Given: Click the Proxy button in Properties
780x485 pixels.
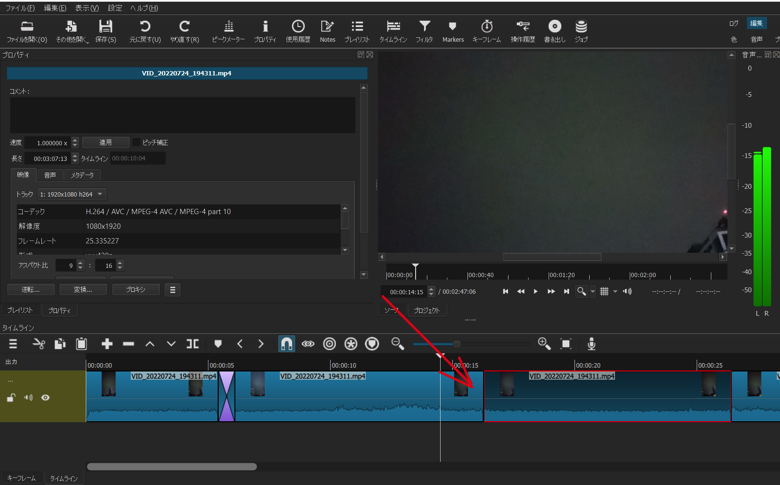Looking at the screenshot, I should coord(136,290).
